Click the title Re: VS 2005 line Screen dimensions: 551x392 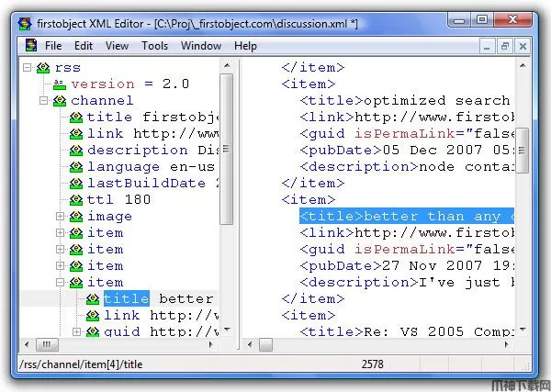click(407, 331)
